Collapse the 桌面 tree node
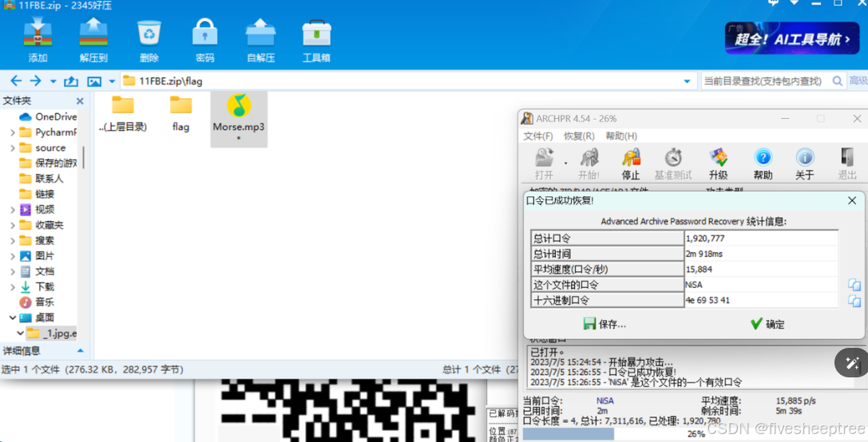Screen dimensions: 868x442 click(x=12, y=318)
